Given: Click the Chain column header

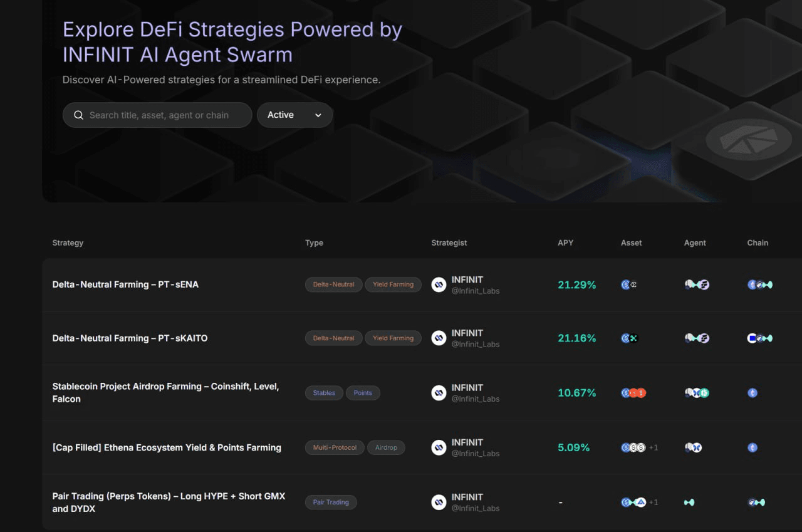Looking at the screenshot, I should [758, 243].
